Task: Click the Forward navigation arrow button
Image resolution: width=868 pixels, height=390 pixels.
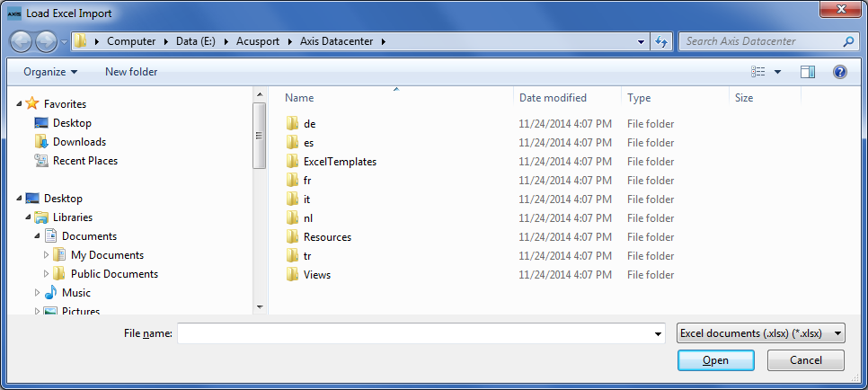Action: pos(46,41)
